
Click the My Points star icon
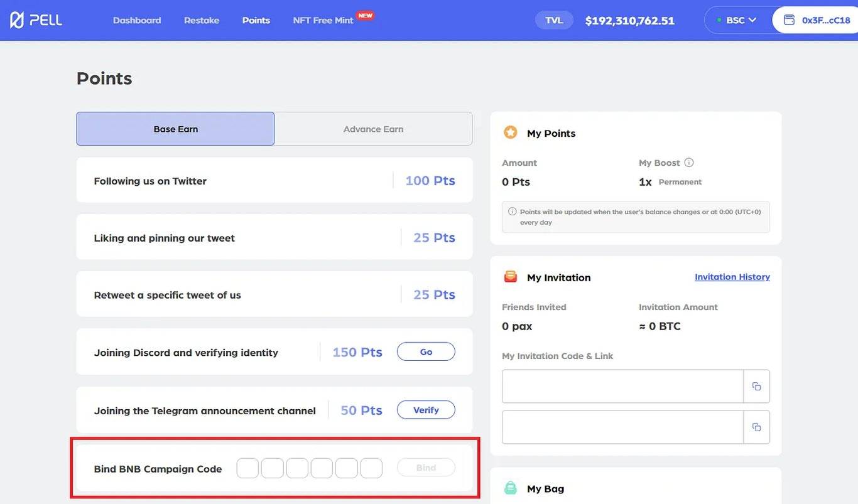click(x=511, y=132)
